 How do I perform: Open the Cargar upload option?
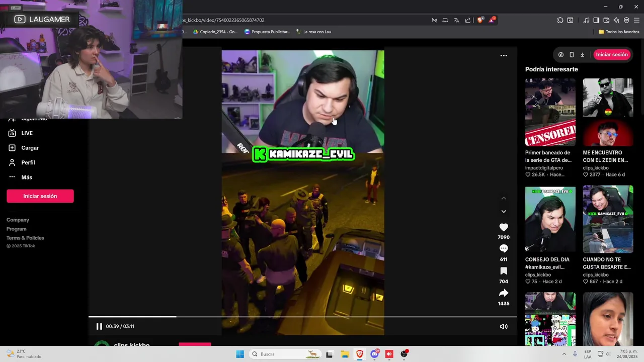pyautogui.click(x=23, y=148)
